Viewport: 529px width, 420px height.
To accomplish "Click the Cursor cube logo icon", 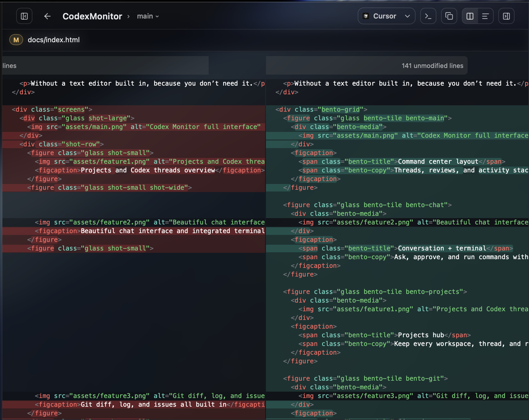I will (x=366, y=16).
